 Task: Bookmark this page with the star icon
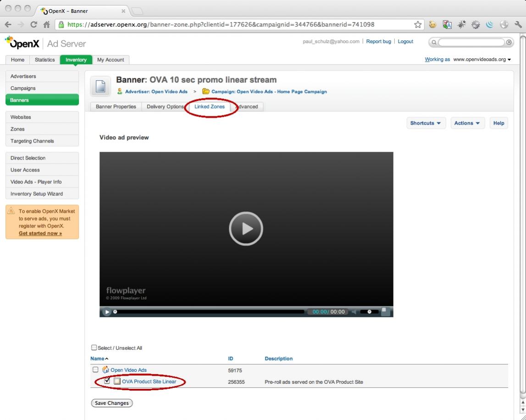tap(418, 24)
